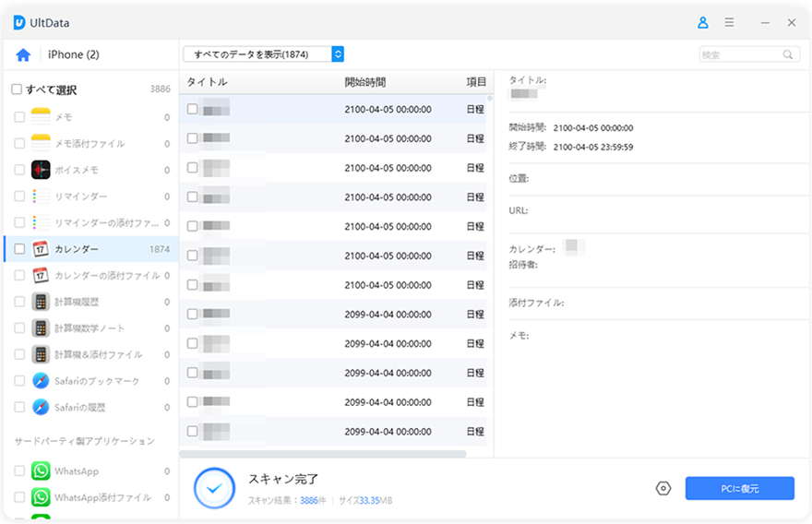812x524 pixels.
Task: Click the 3886件 scan result link
Action: (x=313, y=501)
